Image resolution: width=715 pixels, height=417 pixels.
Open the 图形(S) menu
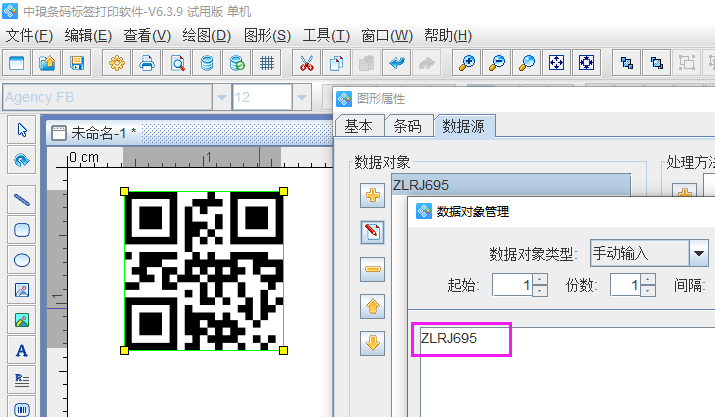[x=267, y=35]
